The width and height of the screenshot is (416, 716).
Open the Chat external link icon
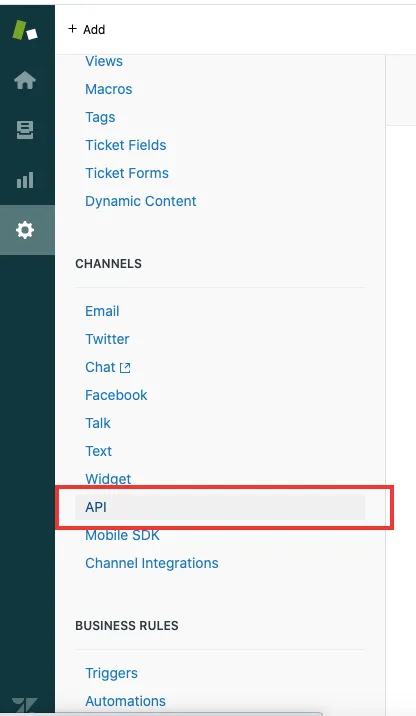(x=125, y=368)
